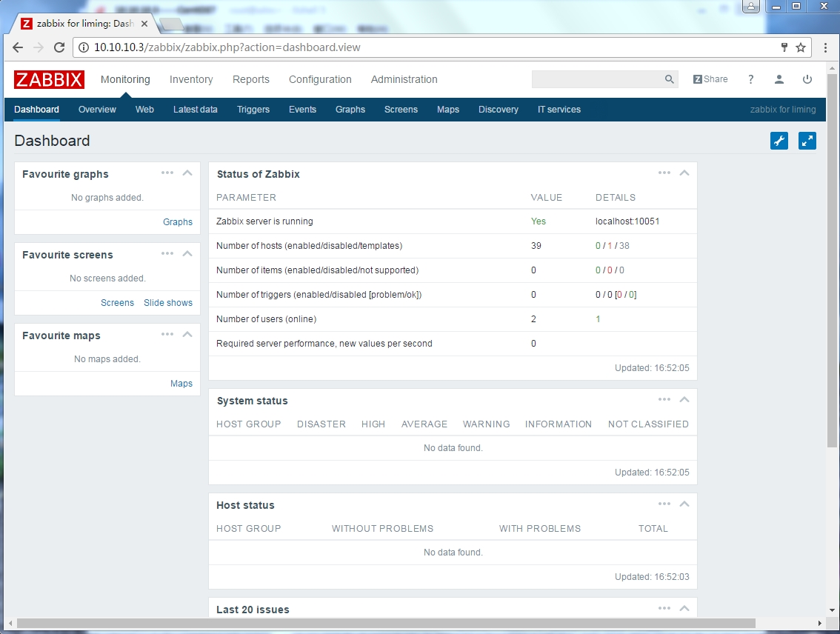Open Chrome three-dot menu
The height and width of the screenshot is (634, 840).
pyautogui.click(x=825, y=47)
